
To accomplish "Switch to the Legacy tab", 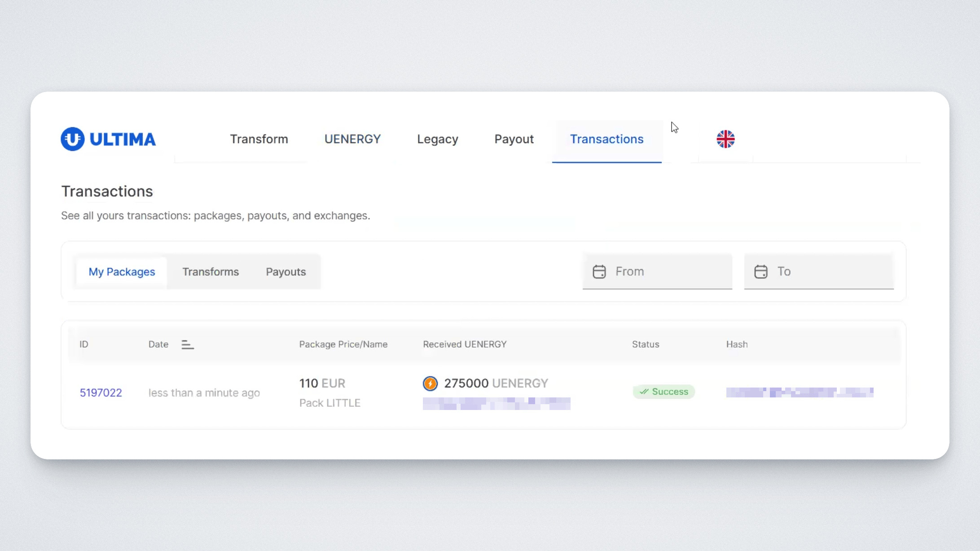I will click(x=437, y=139).
